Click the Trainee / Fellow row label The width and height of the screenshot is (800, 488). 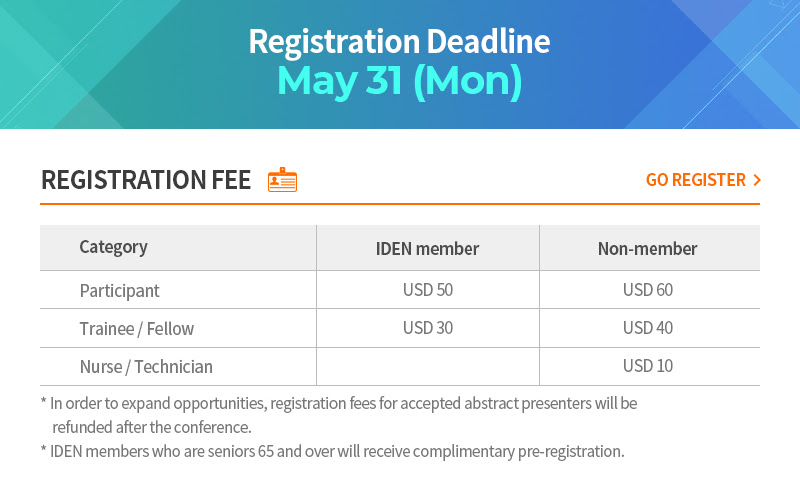pos(137,328)
